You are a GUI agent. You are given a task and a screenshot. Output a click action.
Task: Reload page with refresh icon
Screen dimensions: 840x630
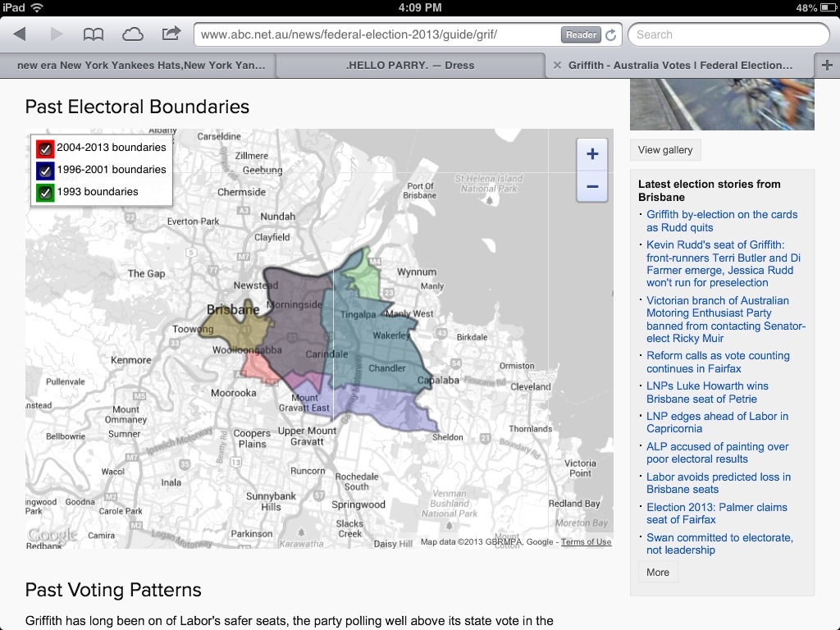(x=610, y=35)
